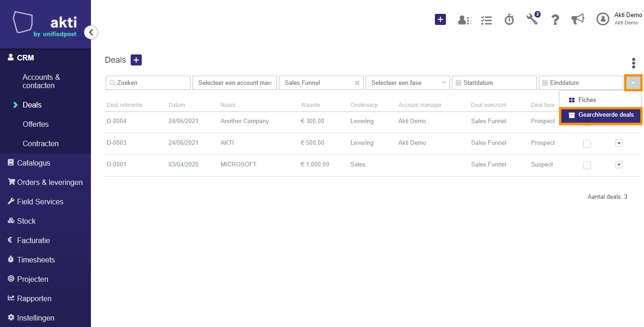Click the Zoeken search field
This screenshot has width=644, height=327.
148,83
